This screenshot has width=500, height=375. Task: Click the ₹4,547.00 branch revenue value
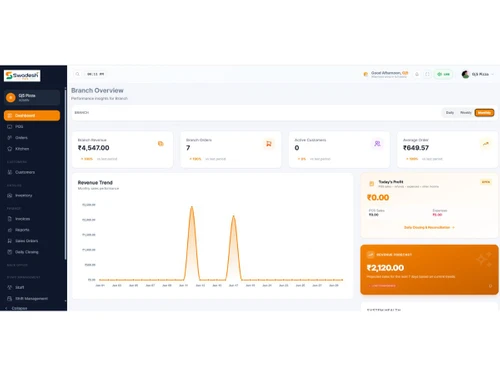point(93,148)
